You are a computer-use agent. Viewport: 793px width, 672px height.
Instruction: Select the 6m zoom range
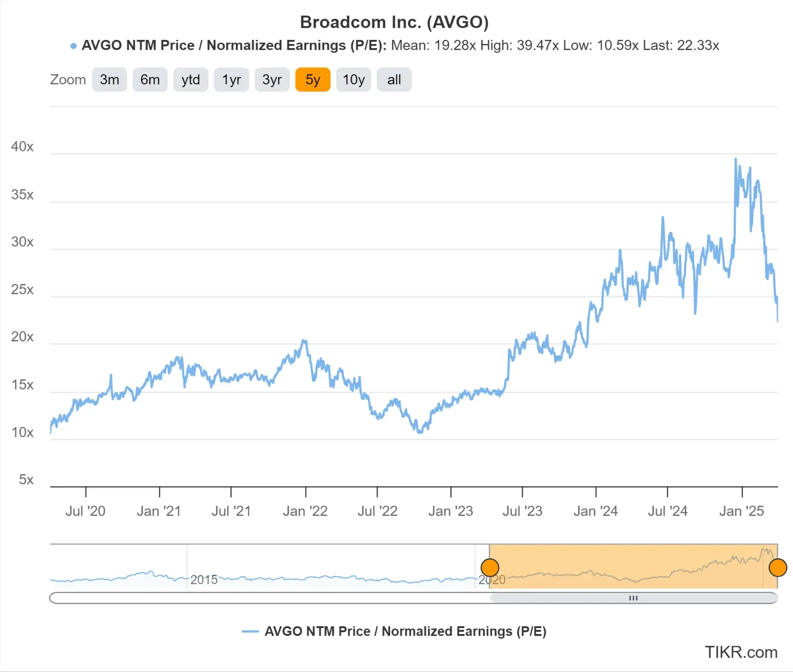coord(150,80)
